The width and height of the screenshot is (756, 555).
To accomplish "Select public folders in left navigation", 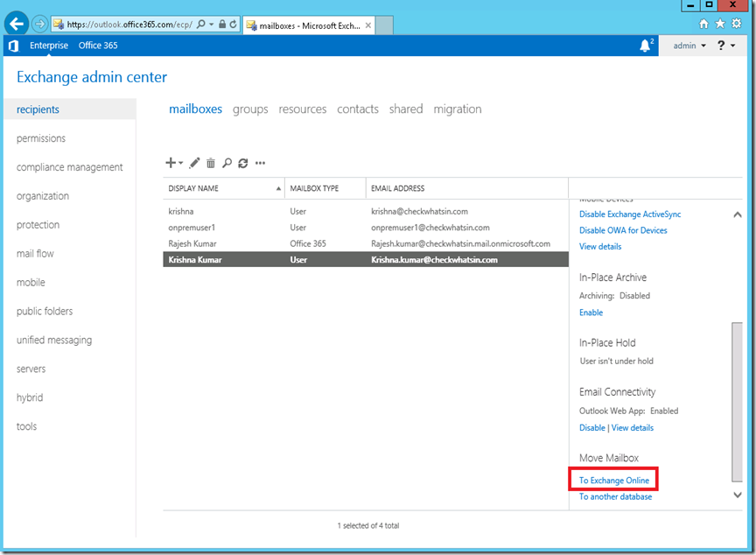I will 45,312.
